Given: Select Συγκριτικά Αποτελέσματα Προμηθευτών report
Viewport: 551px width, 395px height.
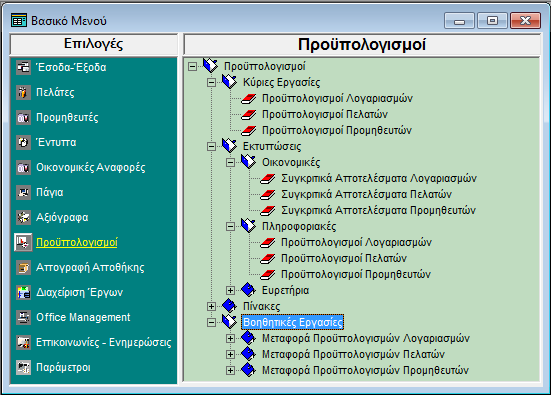Looking at the screenshot, I should click(x=378, y=210).
